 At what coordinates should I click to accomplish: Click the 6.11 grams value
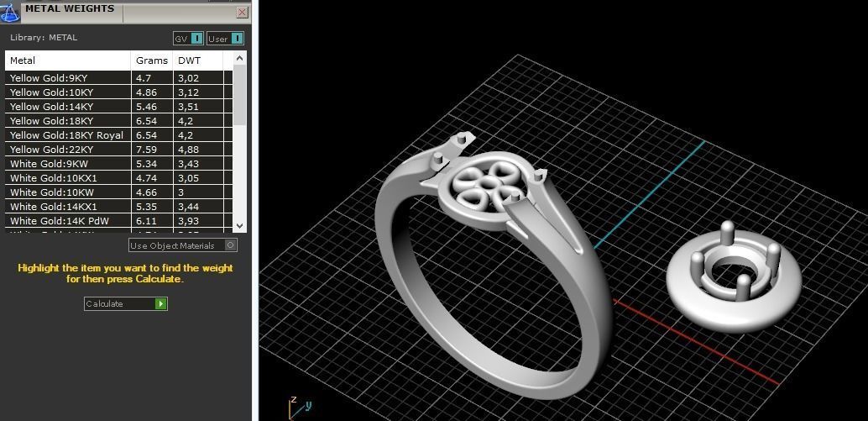(146, 221)
